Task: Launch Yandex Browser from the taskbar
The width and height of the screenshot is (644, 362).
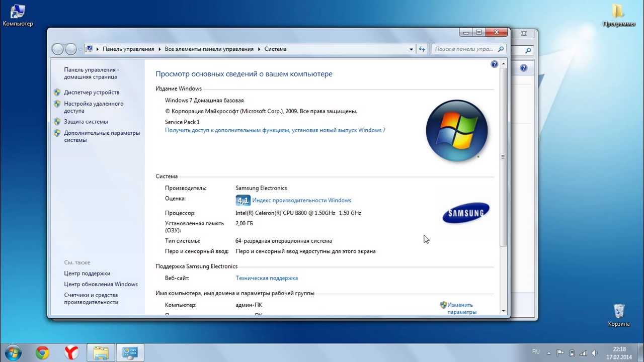Action: [71, 353]
